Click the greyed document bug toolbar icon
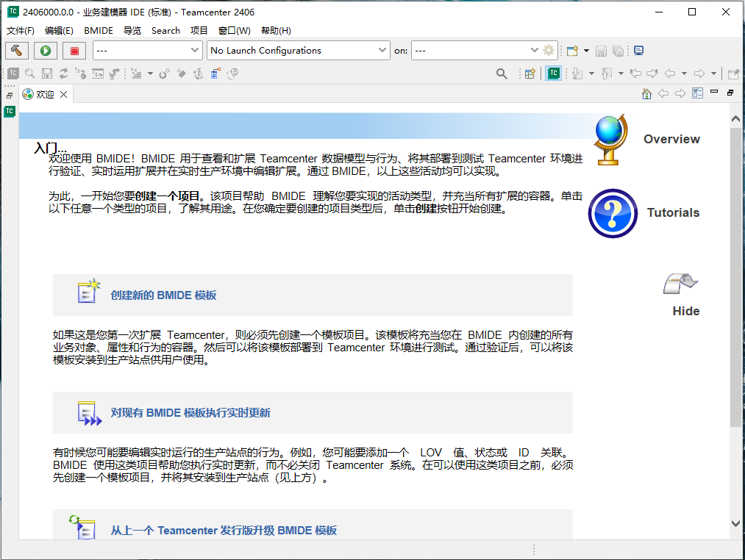Screen dimensions: 745x560 (x=198, y=73)
